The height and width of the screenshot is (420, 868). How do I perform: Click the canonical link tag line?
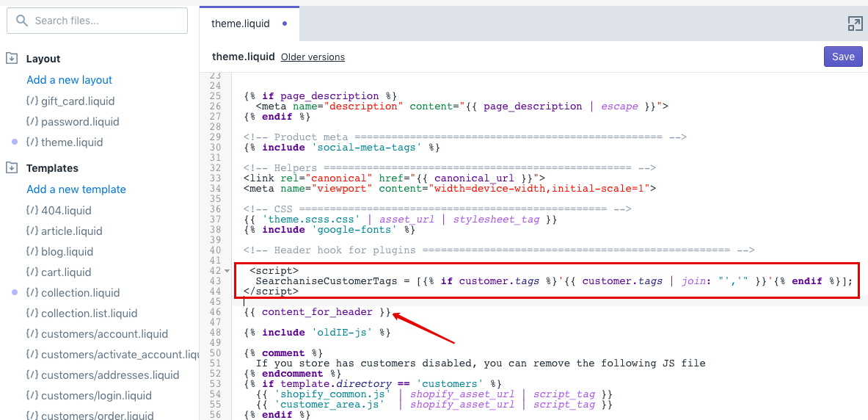[x=395, y=178]
